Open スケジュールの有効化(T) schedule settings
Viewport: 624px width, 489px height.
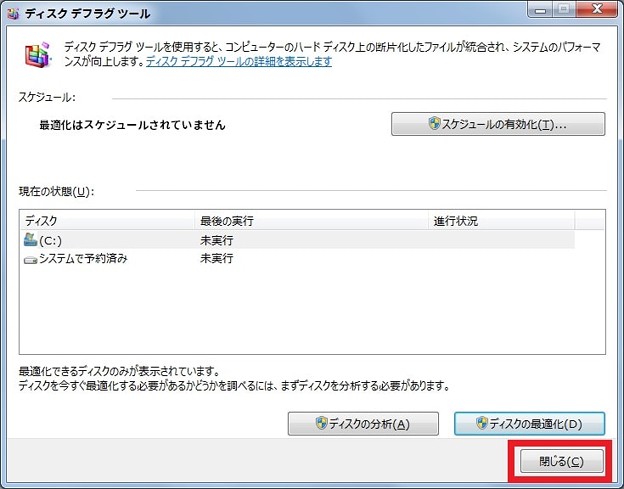click(498, 124)
